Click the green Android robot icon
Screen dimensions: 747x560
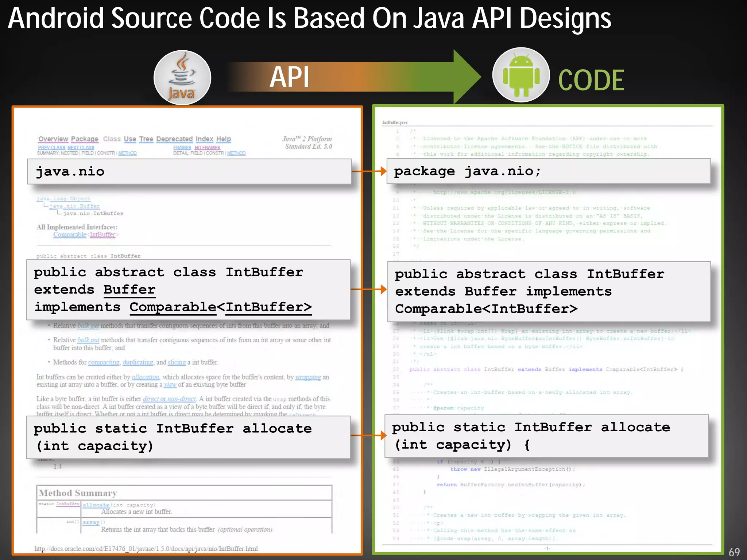coord(521,75)
